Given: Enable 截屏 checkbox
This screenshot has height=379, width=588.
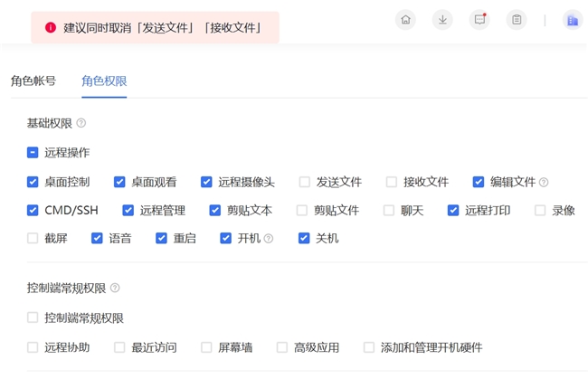Looking at the screenshot, I should point(33,238).
